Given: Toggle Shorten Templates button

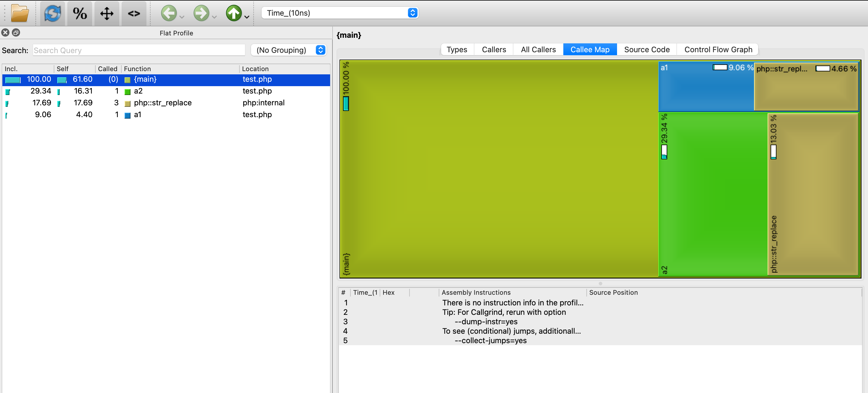Looking at the screenshot, I should 134,14.
